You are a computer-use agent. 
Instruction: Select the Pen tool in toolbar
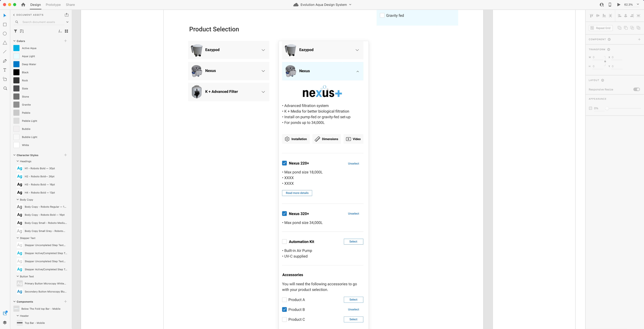tap(5, 61)
